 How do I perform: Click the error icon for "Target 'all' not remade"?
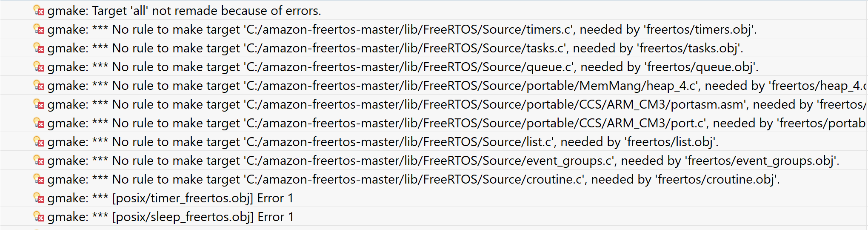click(x=39, y=11)
